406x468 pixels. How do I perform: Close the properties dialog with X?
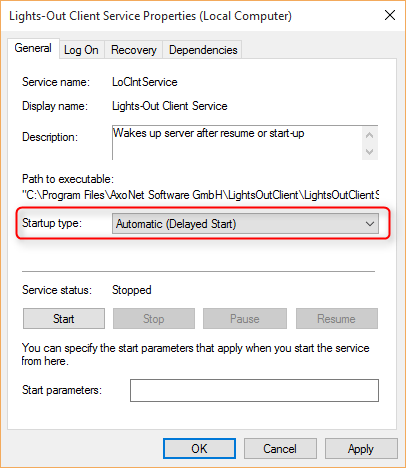[390, 15]
